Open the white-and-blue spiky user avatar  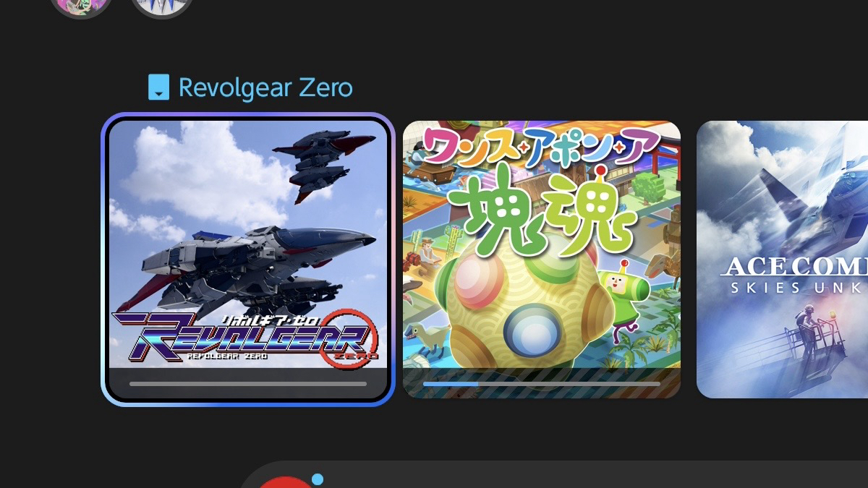(162, 7)
